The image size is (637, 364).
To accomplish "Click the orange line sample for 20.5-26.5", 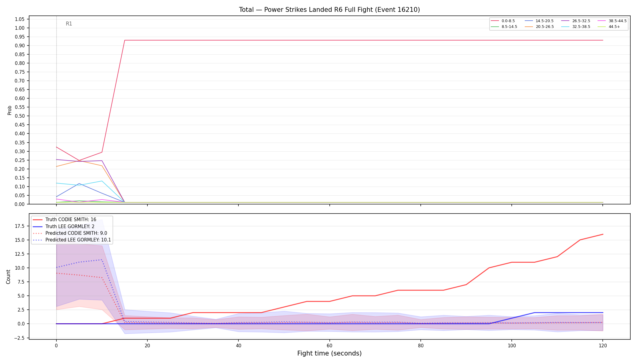I will (529, 27).
